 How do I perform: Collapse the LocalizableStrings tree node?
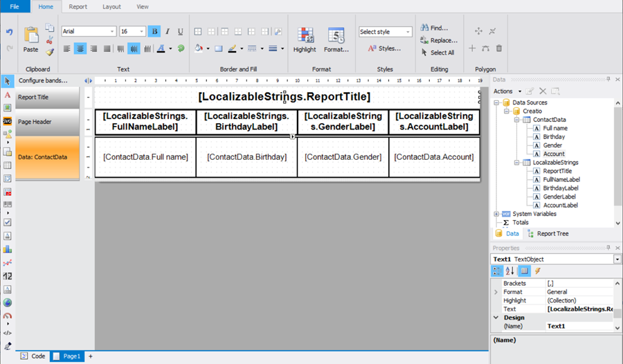[516, 163]
